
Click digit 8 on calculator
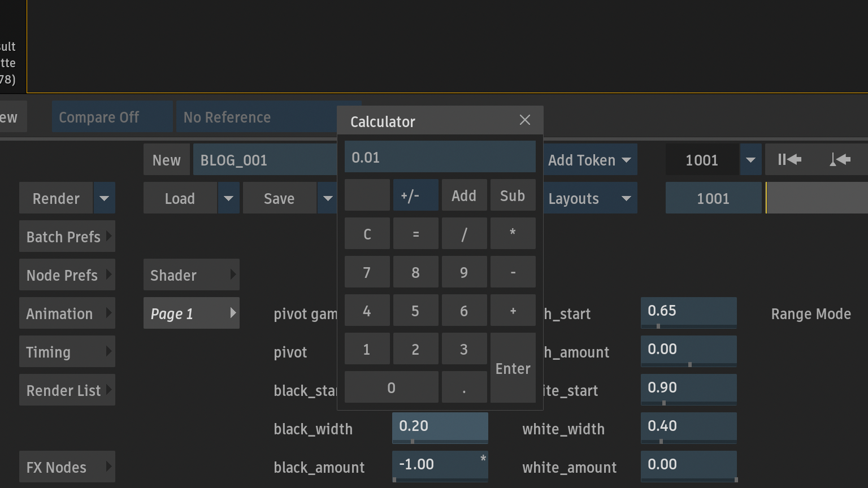416,272
